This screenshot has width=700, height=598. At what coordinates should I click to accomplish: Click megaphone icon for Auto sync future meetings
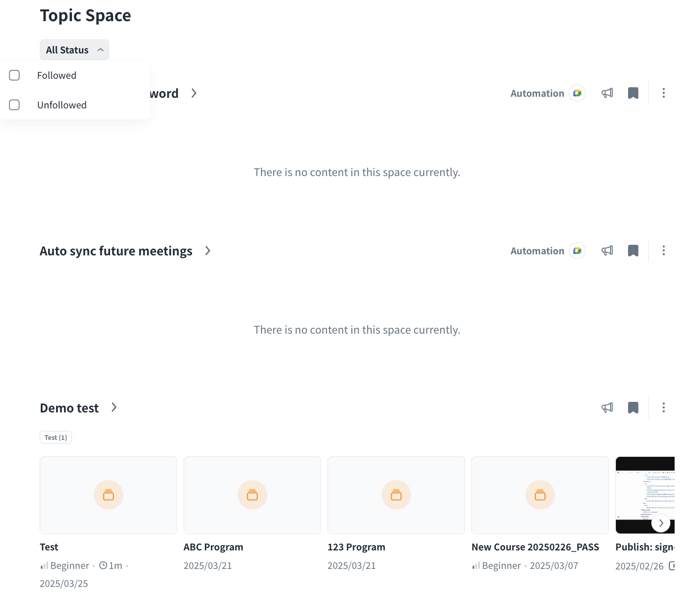click(607, 251)
